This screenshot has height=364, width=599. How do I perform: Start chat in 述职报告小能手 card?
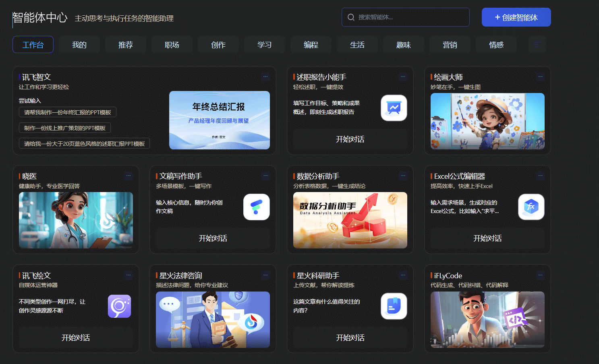[350, 139]
